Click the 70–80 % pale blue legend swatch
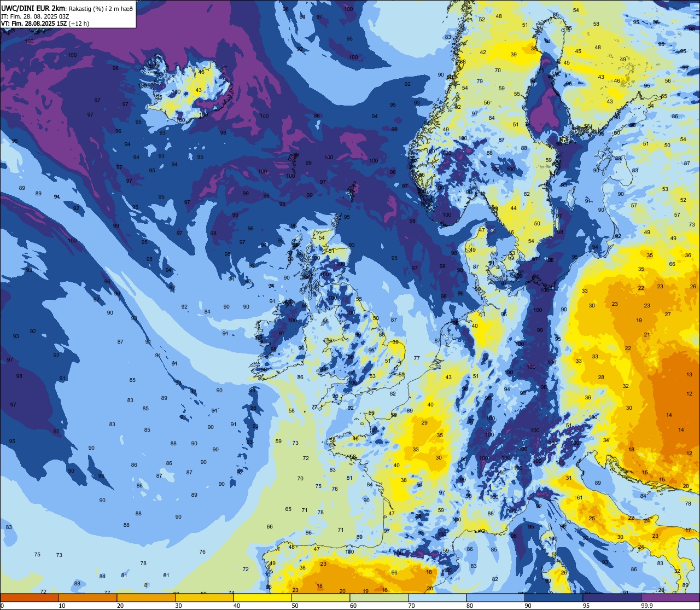Viewport: 700px width, 610px height. 437,597
